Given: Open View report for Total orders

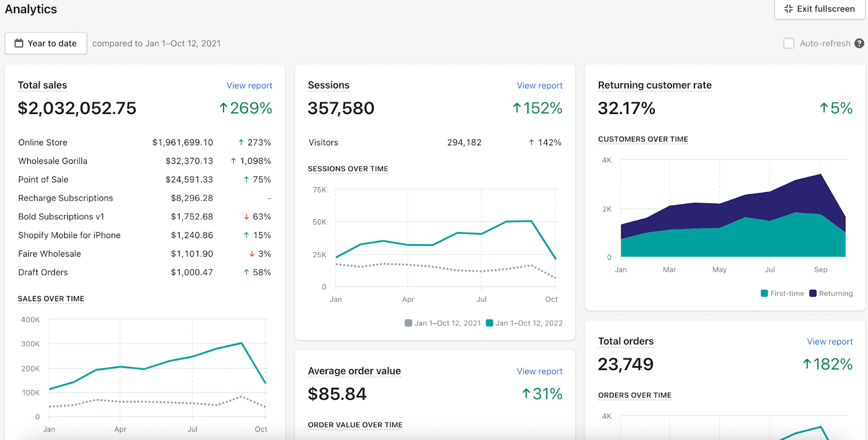Looking at the screenshot, I should click(830, 341).
